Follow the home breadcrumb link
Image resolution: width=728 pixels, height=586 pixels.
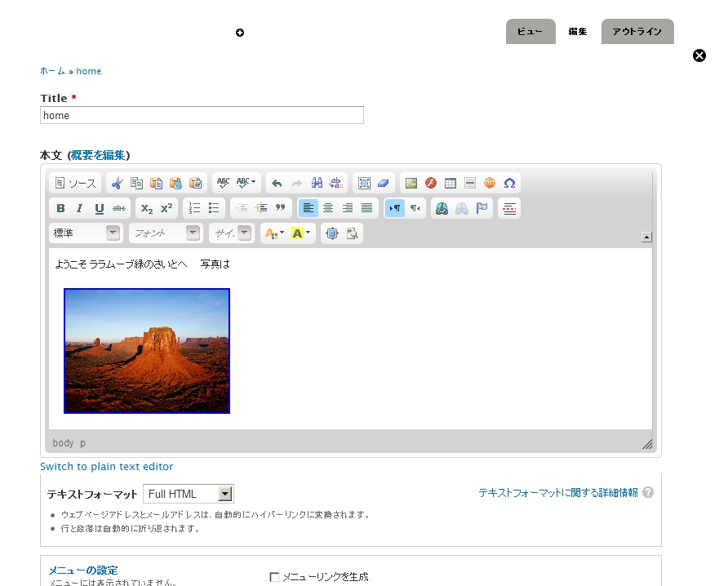pyautogui.click(x=89, y=71)
